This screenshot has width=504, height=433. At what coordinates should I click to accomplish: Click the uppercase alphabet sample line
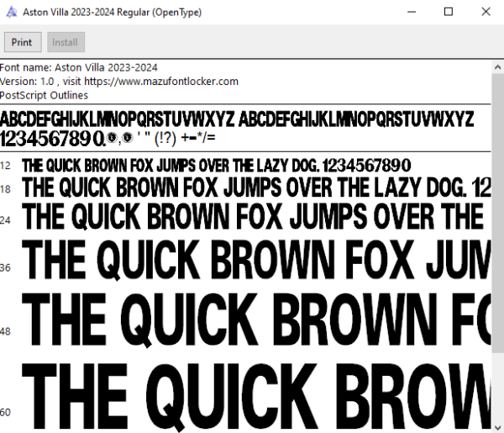[x=237, y=119]
